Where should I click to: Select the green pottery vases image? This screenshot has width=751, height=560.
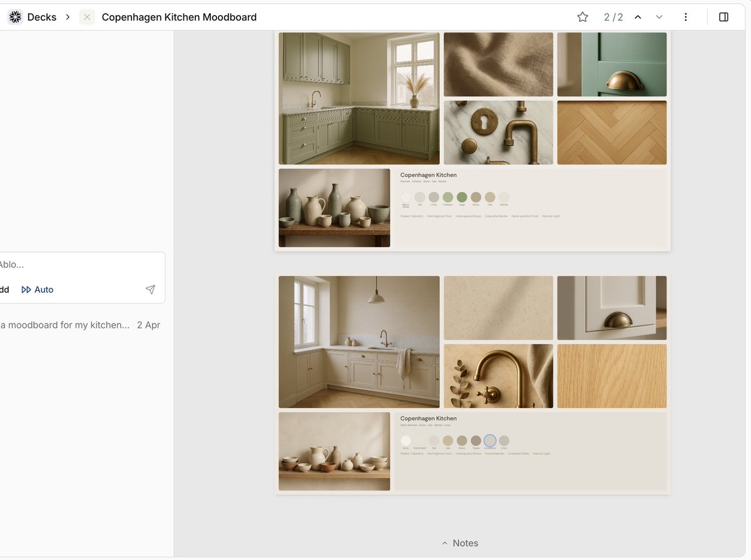[334, 208]
